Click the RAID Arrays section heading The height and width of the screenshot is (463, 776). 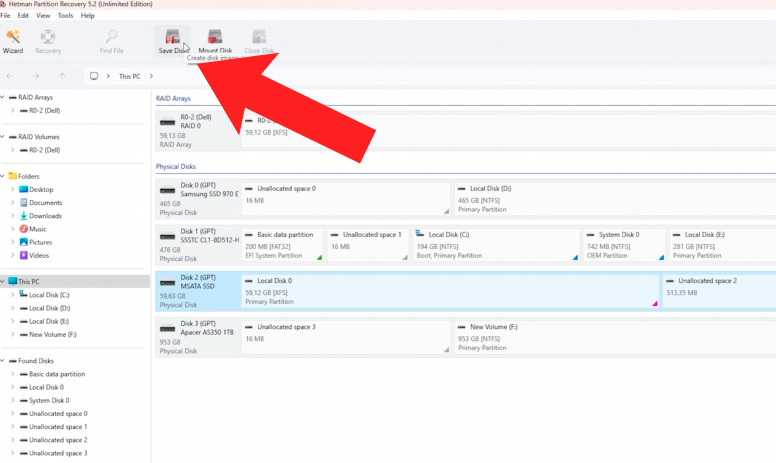pos(173,98)
